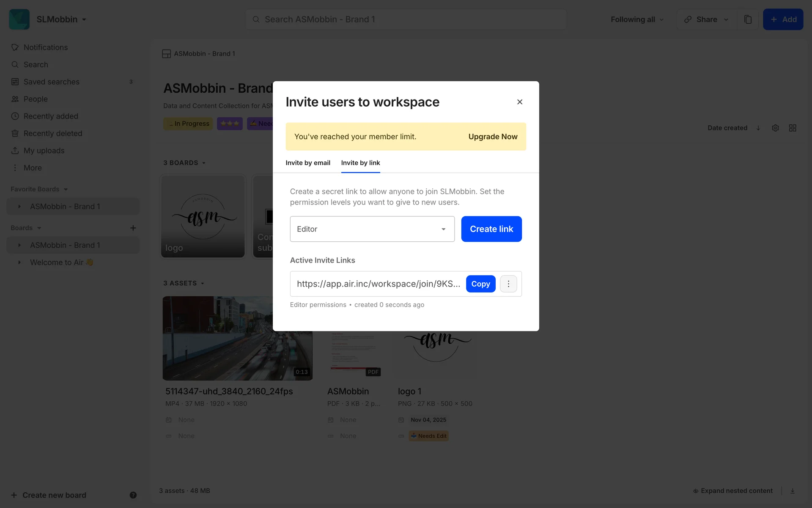
Task: Switch to Invite by email tab
Action: pos(307,163)
